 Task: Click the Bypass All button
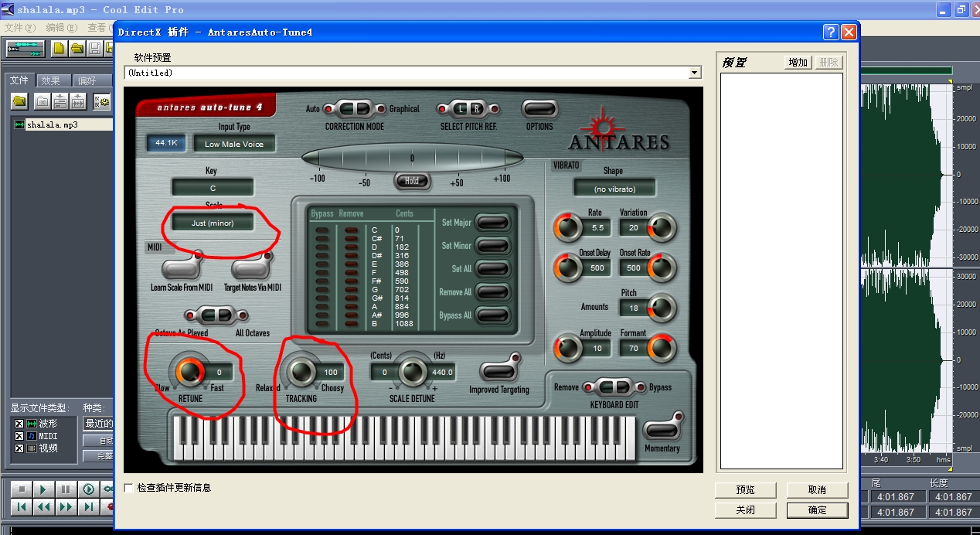pyautogui.click(x=495, y=315)
